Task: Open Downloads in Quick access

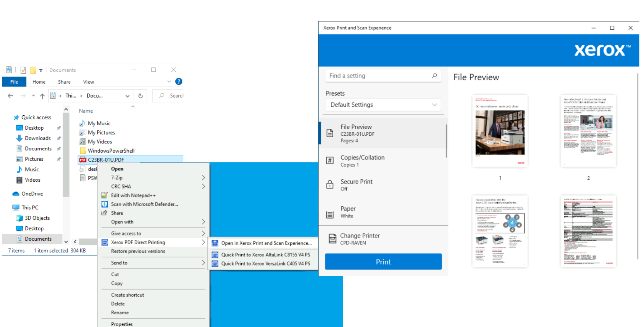Action: pos(38,138)
